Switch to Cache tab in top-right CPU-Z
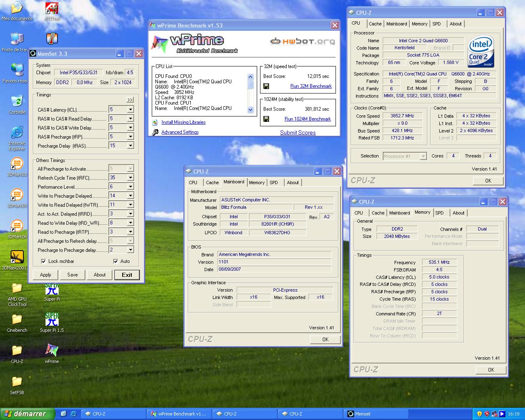The width and height of the screenshot is (525, 420). (375, 24)
